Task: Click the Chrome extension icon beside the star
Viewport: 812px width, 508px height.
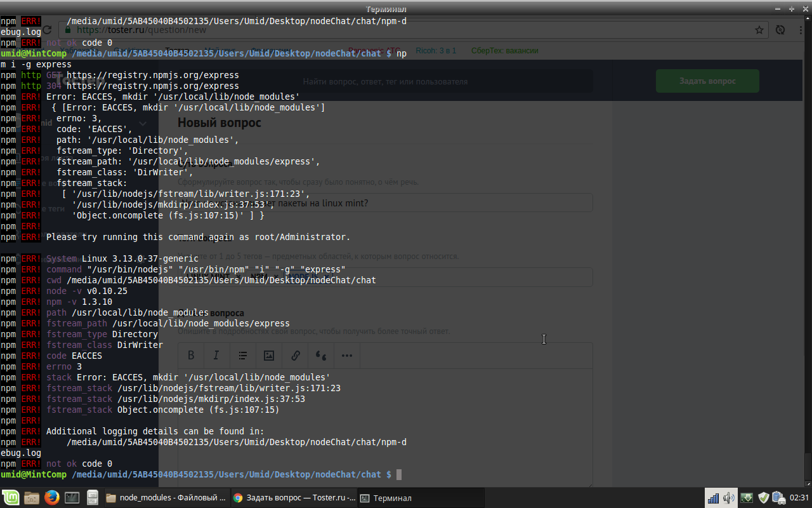Action: pos(781,30)
